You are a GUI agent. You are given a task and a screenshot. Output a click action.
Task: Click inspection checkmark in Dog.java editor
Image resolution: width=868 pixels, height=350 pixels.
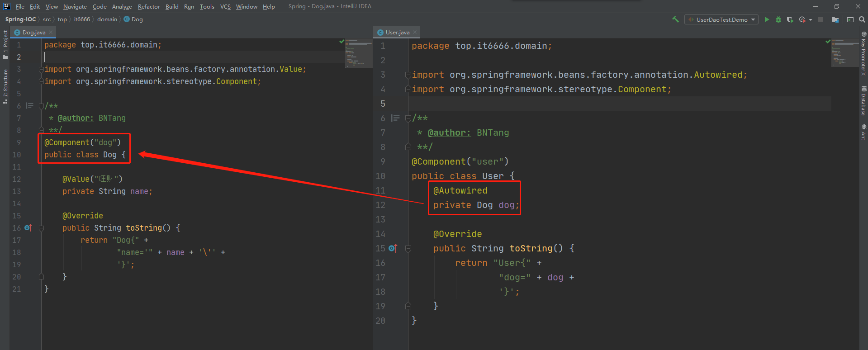[x=342, y=41]
